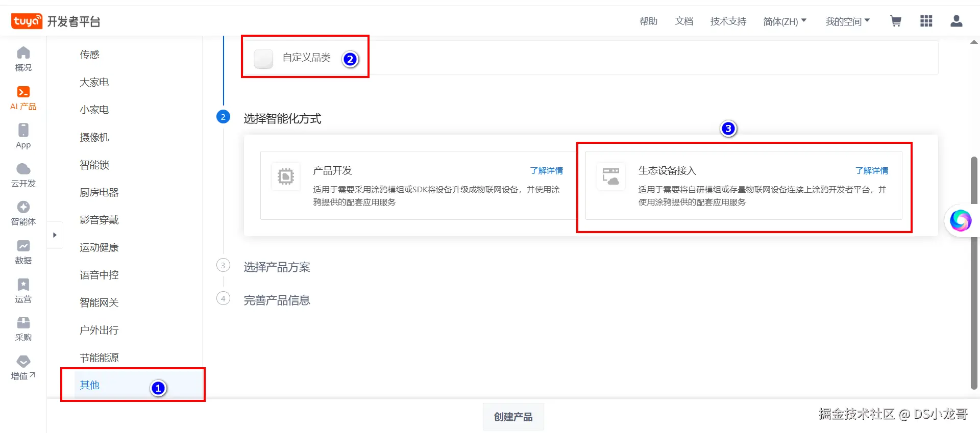Viewport: 980px width, 433px height.
Task: Expand the collapsed sidebar arrow
Action: [x=55, y=235]
